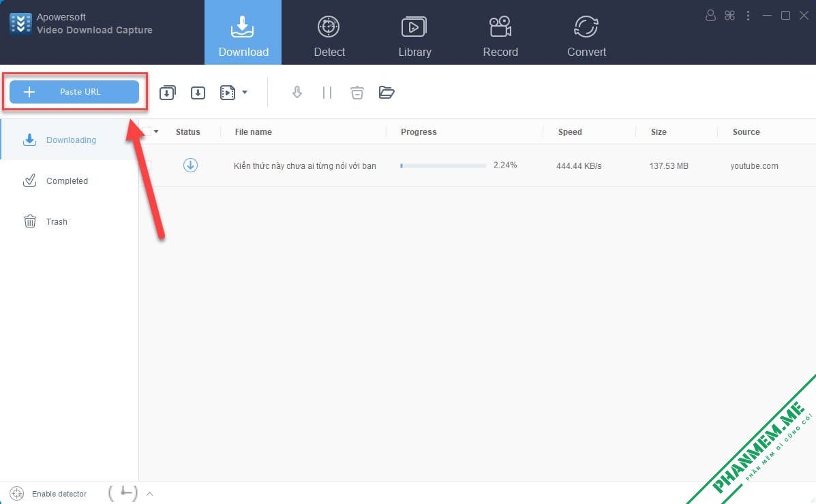The image size is (816, 504).
Task: Click the delete task icon
Action: [357, 93]
